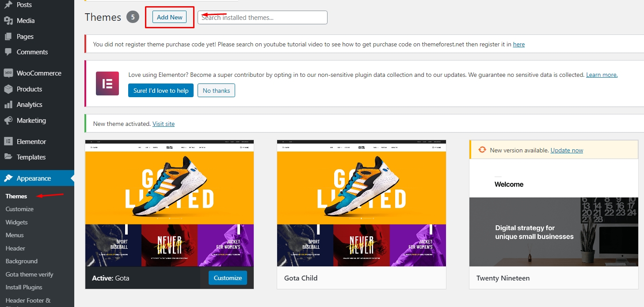The image size is (644, 307).
Task: Click the Posts pushpin icon
Action: point(8,5)
